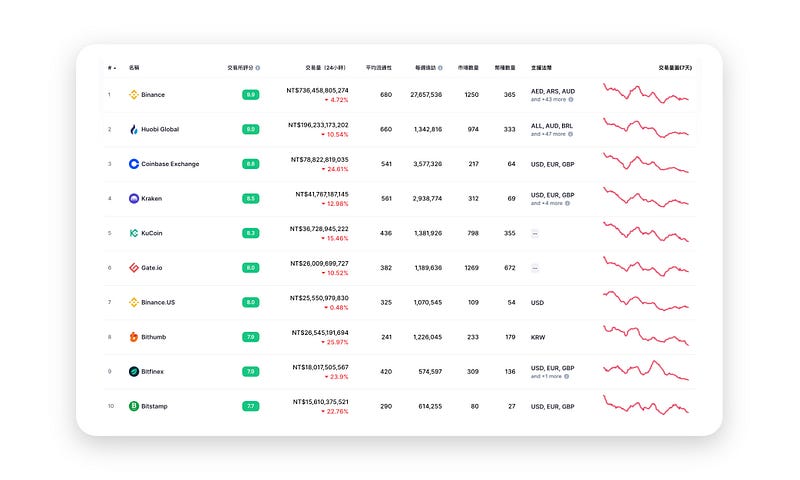Open the Binance exchange link

click(153, 94)
